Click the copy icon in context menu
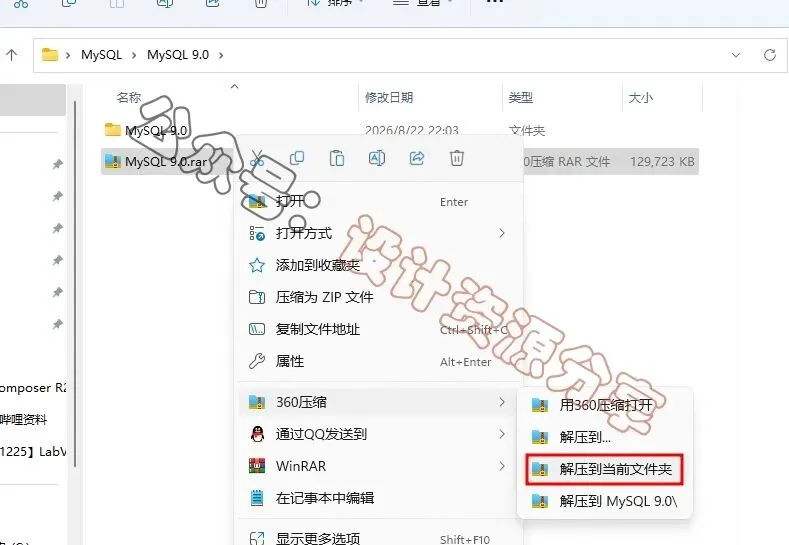 click(x=297, y=159)
